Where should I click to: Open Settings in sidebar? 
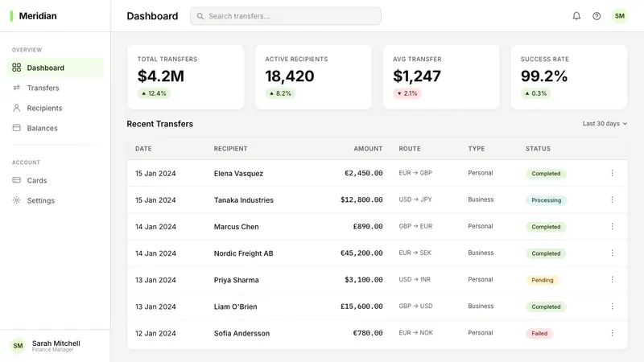(x=55, y=200)
